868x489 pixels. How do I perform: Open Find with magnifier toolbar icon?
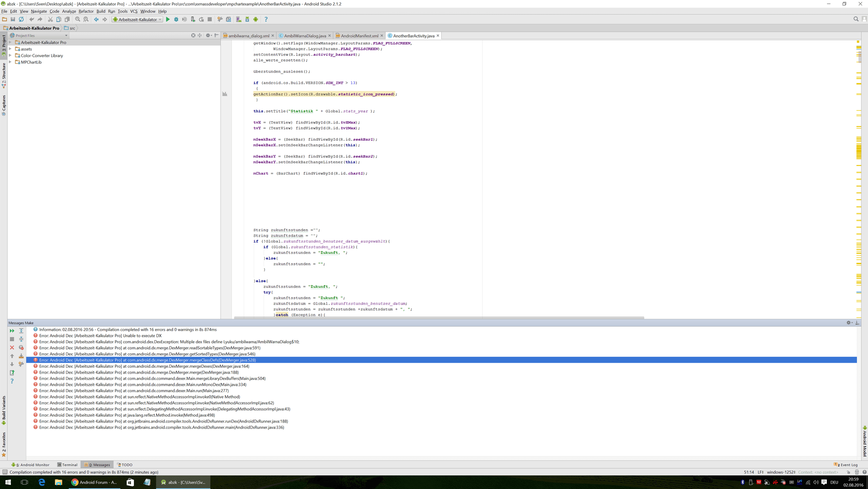pos(78,19)
